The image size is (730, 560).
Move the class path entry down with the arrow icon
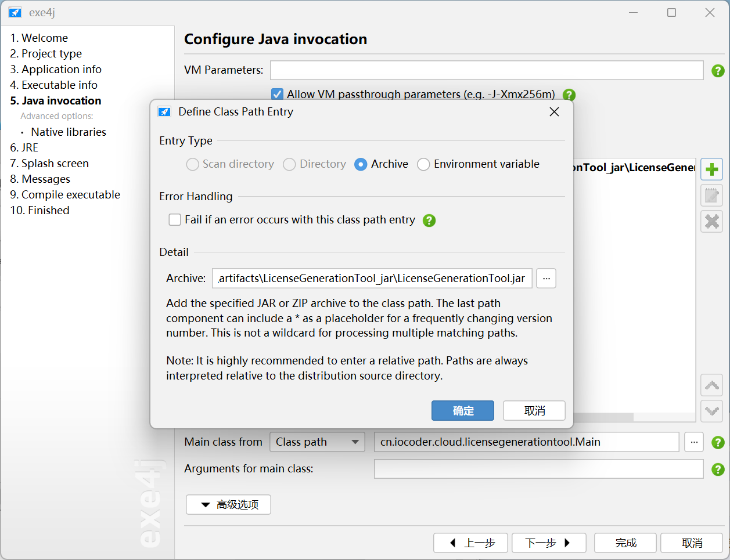coord(711,411)
